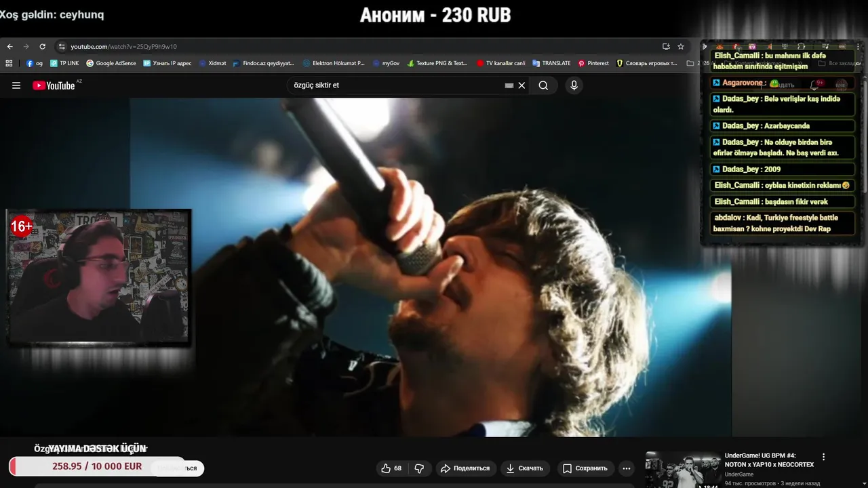Open the 'Словарь игровых' bookmark
The height and width of the screenshot is (488, 868).
tap(646, 63)
